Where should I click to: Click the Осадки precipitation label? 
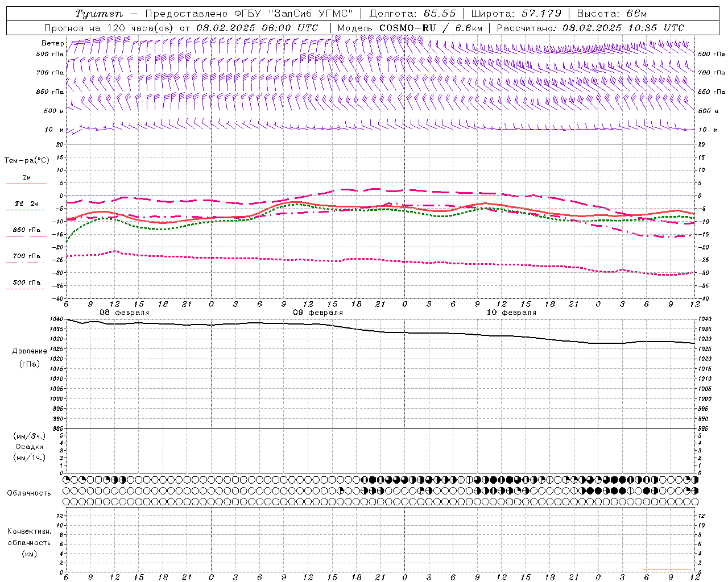[30, 447]
